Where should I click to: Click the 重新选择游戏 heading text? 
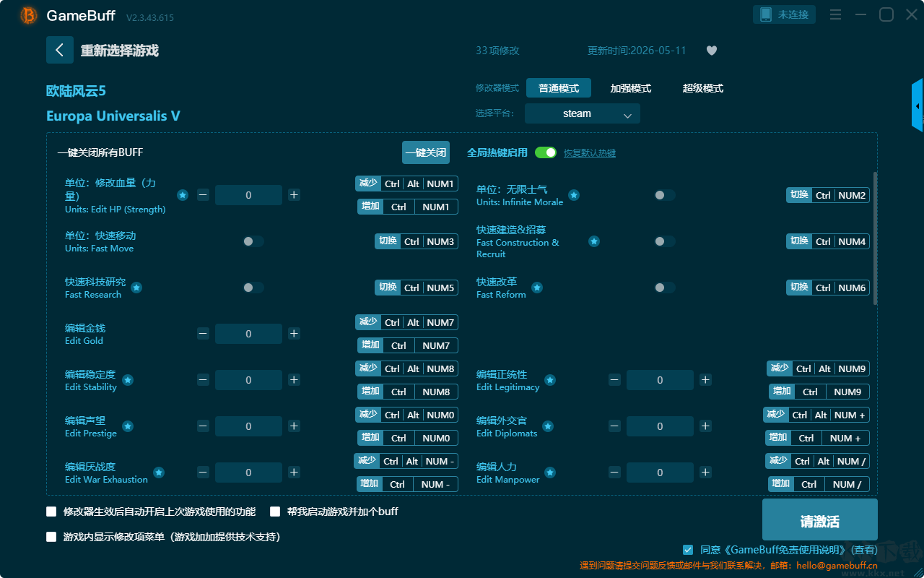tap(119, 51)
